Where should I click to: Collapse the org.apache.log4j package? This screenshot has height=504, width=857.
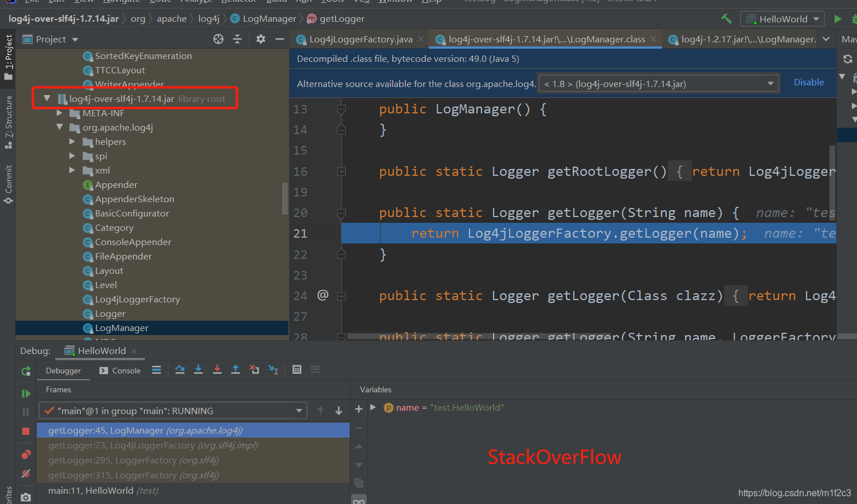[60, 127]
